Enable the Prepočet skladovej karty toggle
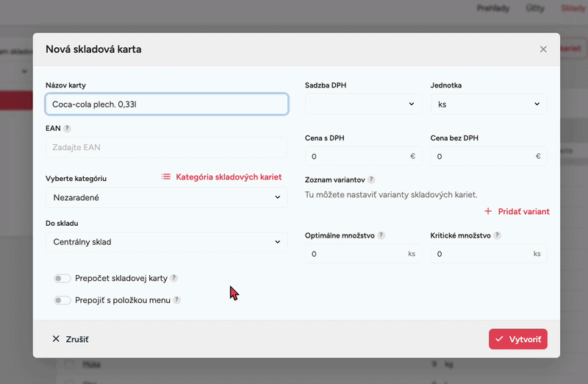The image size is (588, 384). (62, 278)
